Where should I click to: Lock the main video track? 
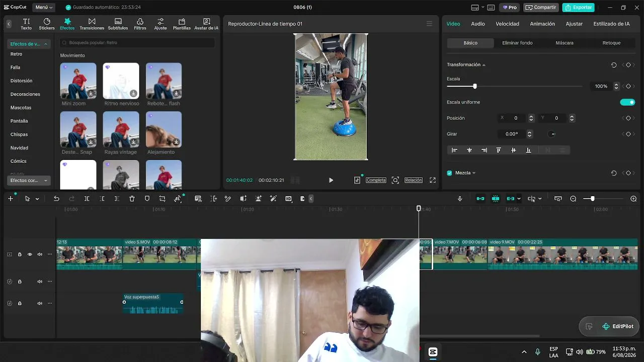click(x=20, y=254)
